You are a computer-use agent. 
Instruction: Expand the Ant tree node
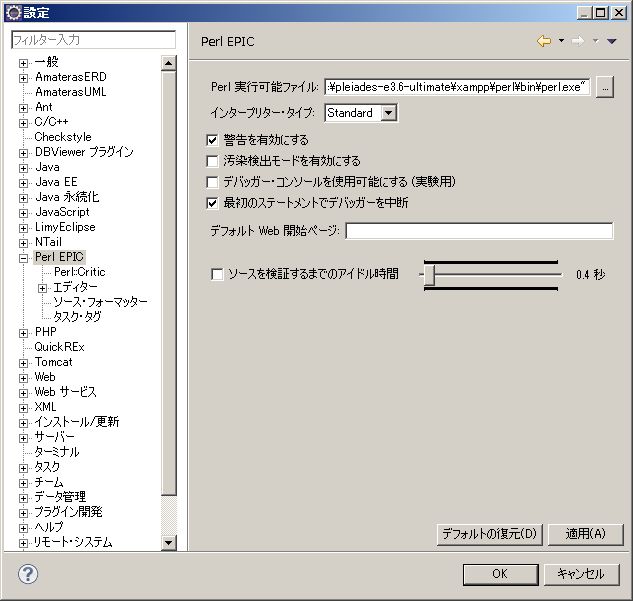pyautogui.click(x=23, y=108)
